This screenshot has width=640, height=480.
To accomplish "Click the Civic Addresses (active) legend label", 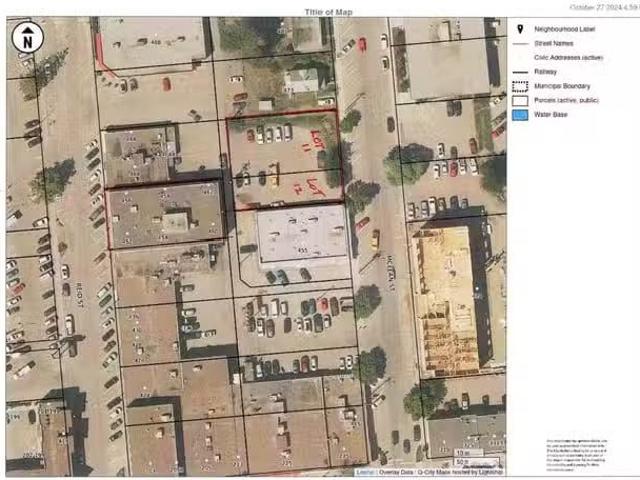I will pyautogui.click(x=566, y=58).
